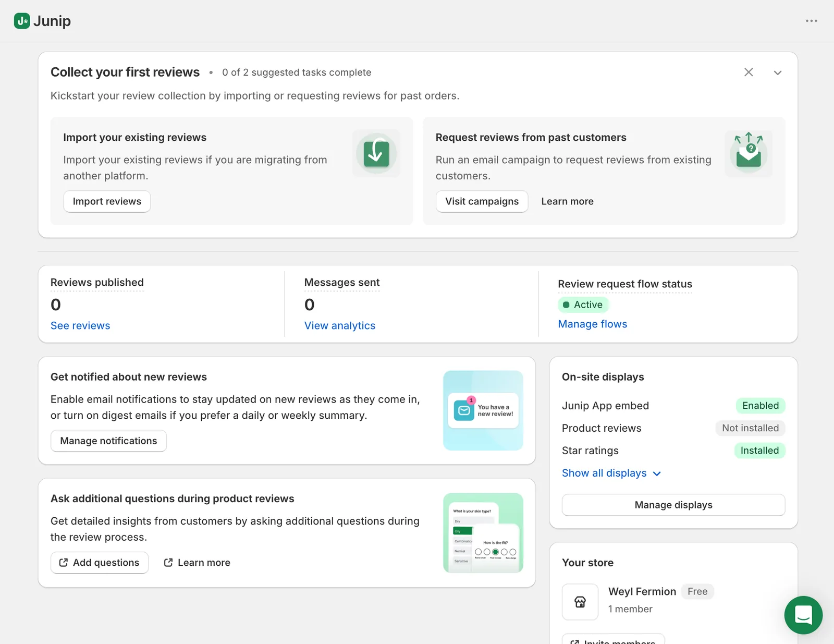Click the Review request flow status heading

(x=625, y=284)
